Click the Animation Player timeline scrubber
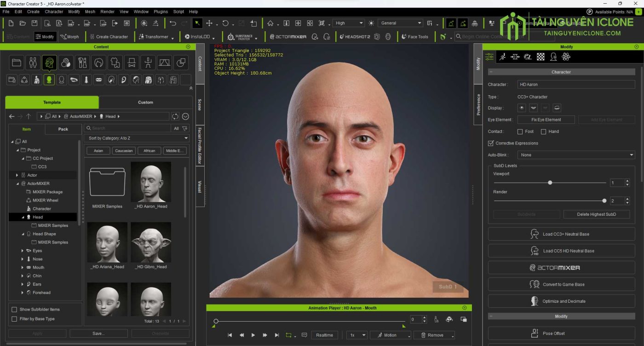This screenshot has width=644, height=346. click(x=216, y=321)
